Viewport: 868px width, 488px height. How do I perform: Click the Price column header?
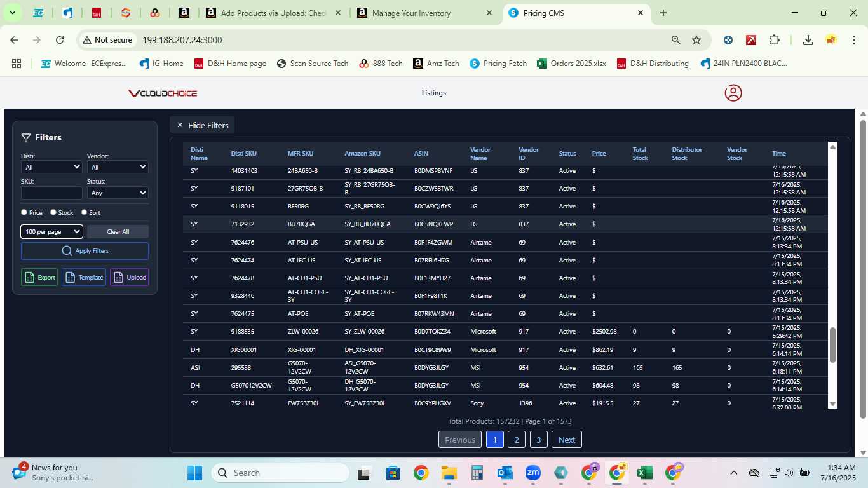[x=599, y=153]
